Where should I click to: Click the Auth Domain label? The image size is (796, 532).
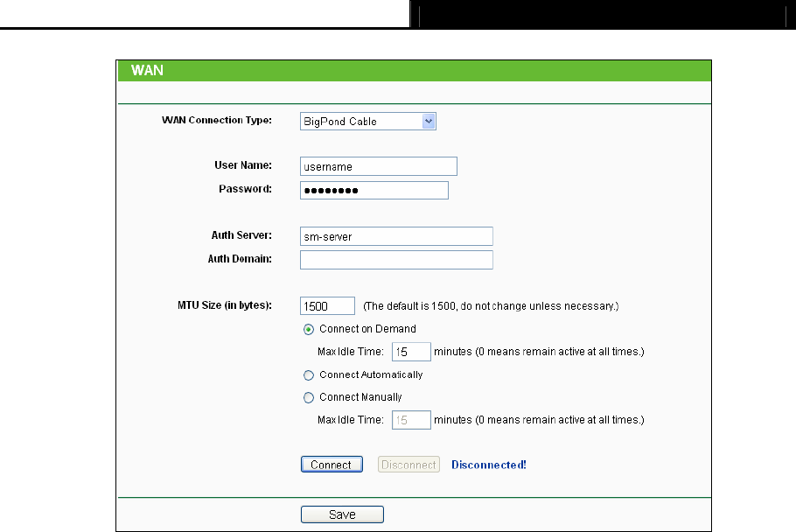coord(241,259)
